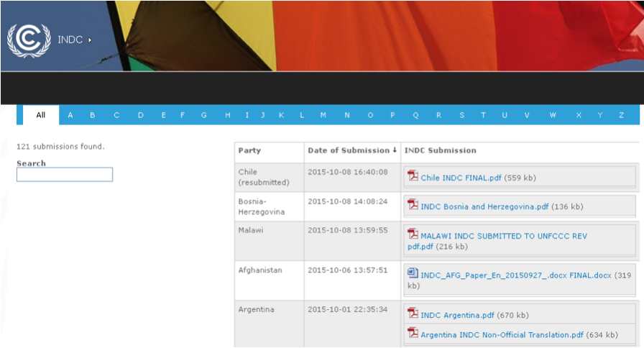Filter submissions by letter A

(x=70, y=115)
